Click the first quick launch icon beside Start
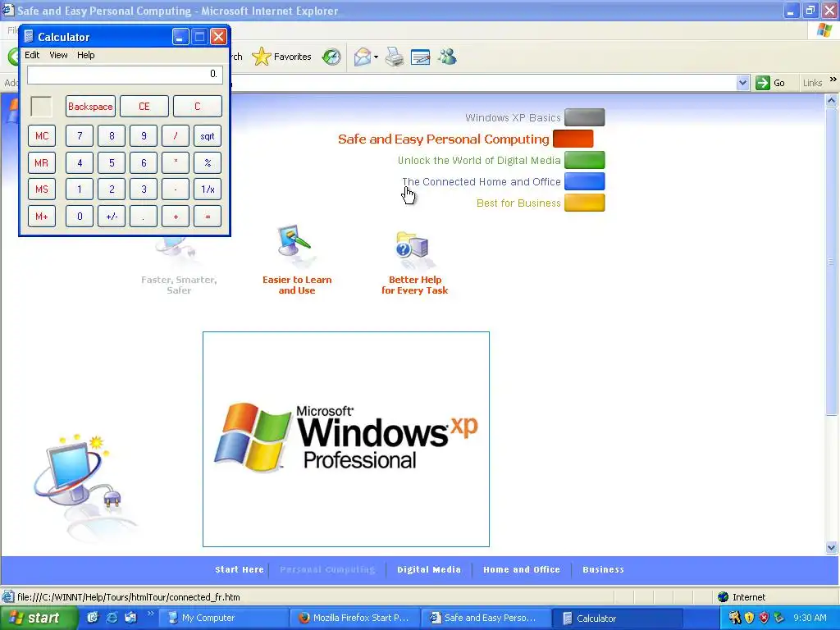 pos(92,618)
